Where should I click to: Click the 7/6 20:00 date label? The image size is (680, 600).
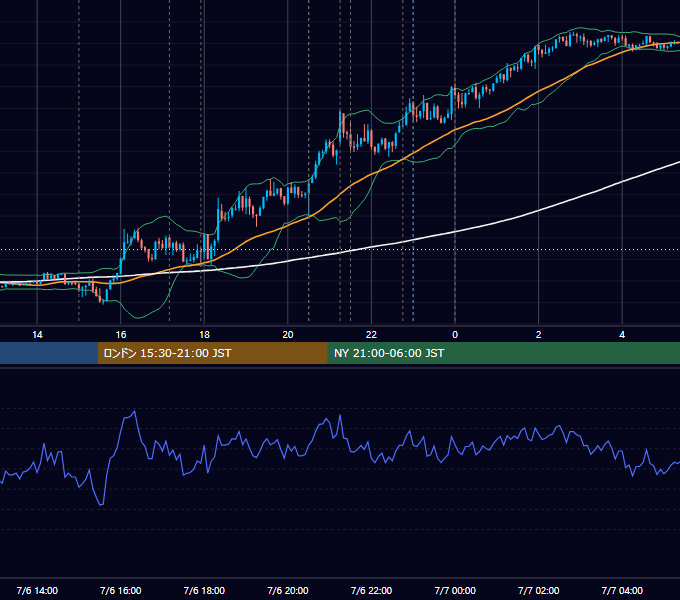pos(288,590)
